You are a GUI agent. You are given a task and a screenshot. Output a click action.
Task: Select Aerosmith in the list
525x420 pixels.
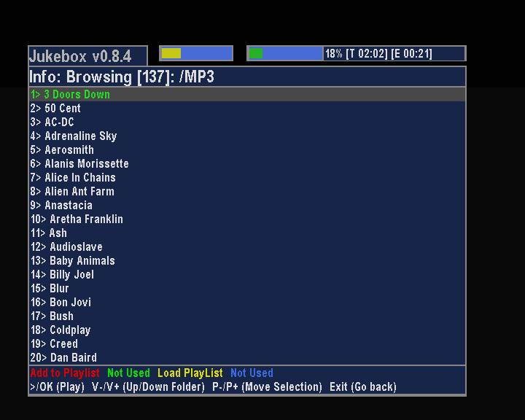pos(247,149)
